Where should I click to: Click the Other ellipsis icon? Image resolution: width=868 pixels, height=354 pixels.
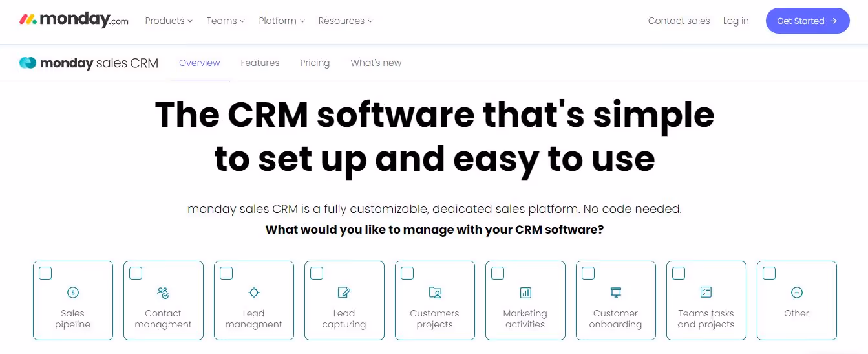point(797,293)
